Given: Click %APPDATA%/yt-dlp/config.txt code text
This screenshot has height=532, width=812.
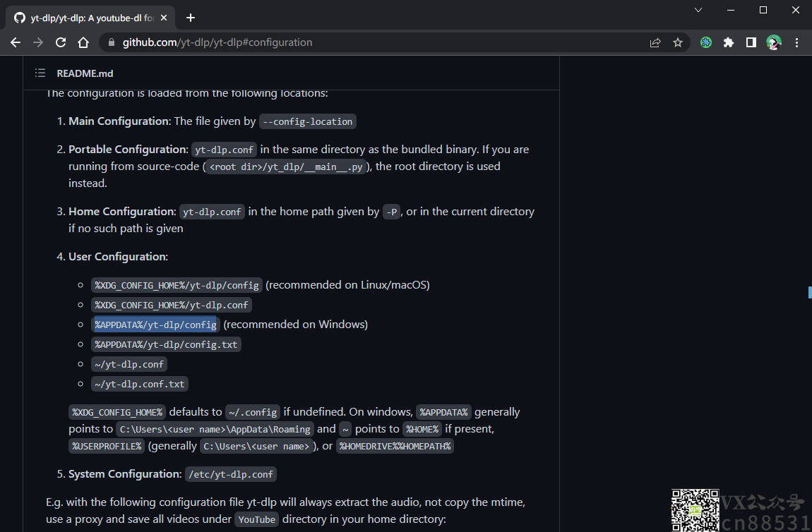Looking at the screenshot, I should tap(166, 344).
